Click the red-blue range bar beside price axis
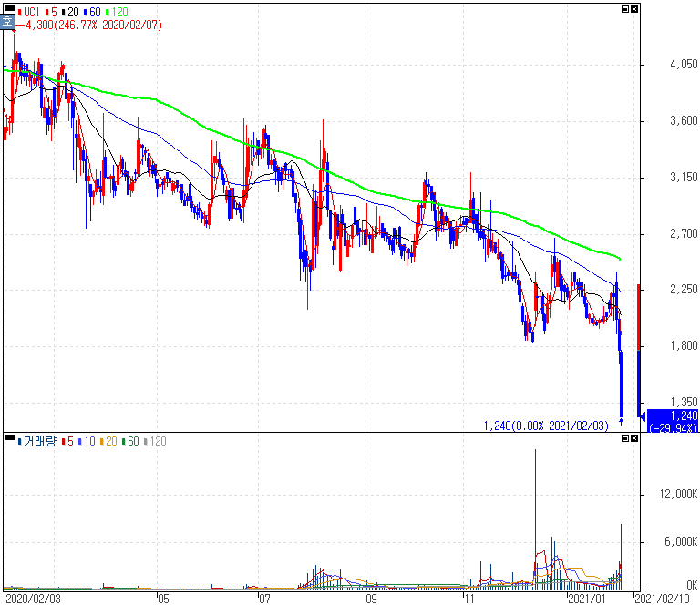Image resolution: width=700 pixels, height=605 pixels. point(639,350)
